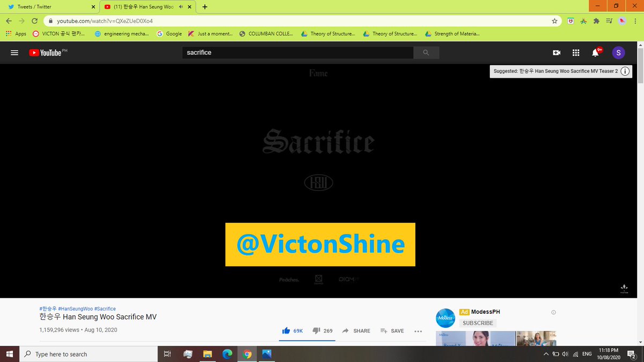Click the YouTube search magnifier button

[x=426, y=53]
